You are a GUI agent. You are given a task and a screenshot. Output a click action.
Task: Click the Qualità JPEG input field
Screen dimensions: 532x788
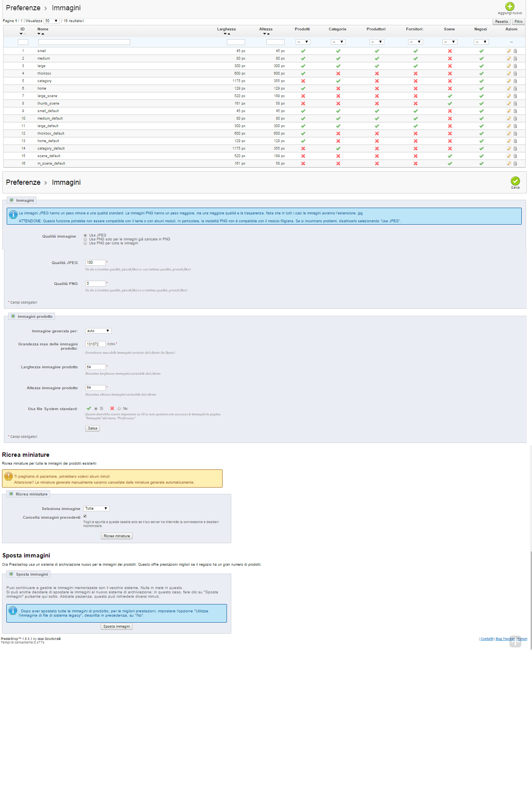point(96,263)
